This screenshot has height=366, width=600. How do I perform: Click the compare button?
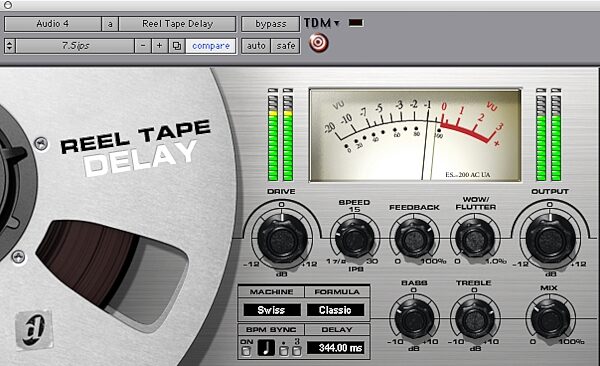pyautogui.click(x=211, y=46)
